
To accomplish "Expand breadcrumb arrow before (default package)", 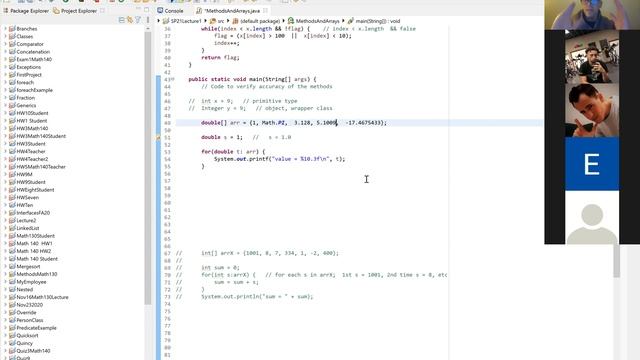I will coord(229,21).
